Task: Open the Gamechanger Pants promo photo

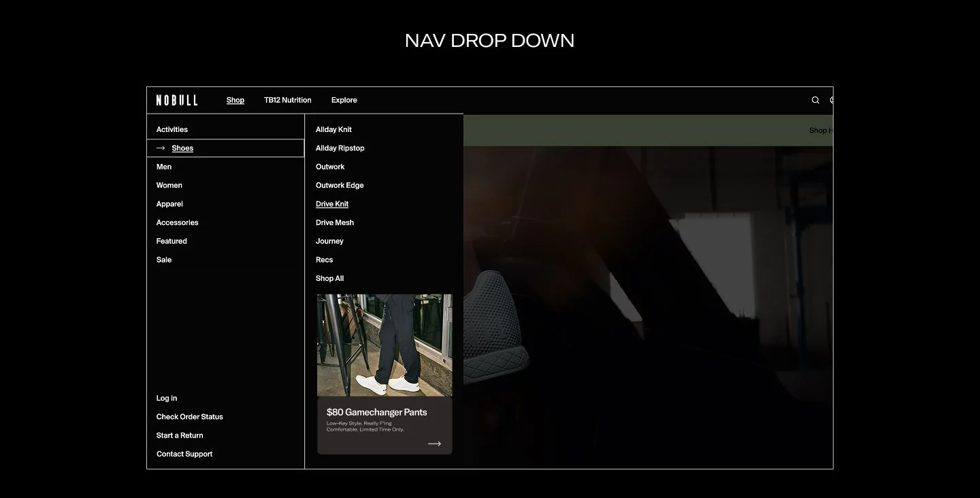Action: coord(385,345)
